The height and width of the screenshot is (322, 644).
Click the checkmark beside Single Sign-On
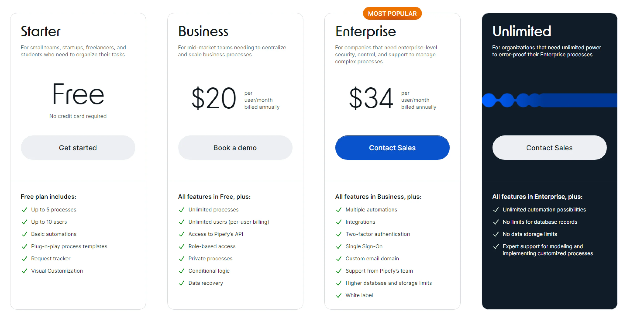[x=339, y=246]
